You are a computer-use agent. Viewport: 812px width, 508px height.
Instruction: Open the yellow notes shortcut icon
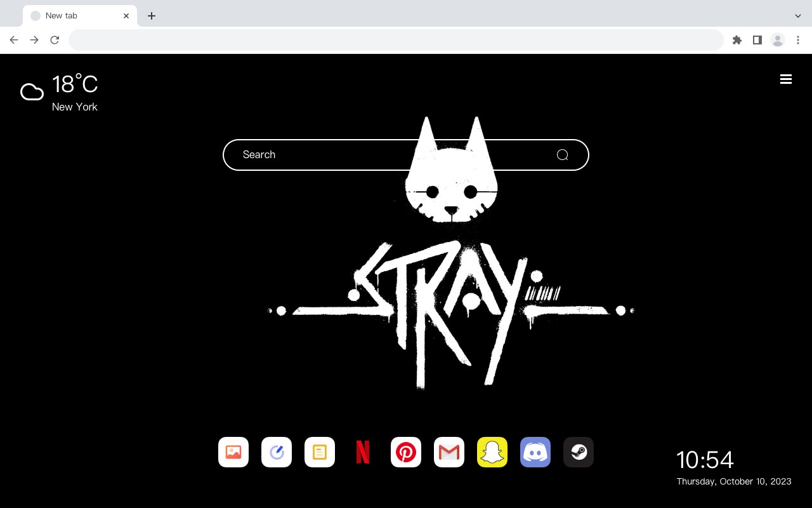coord(320,452)
